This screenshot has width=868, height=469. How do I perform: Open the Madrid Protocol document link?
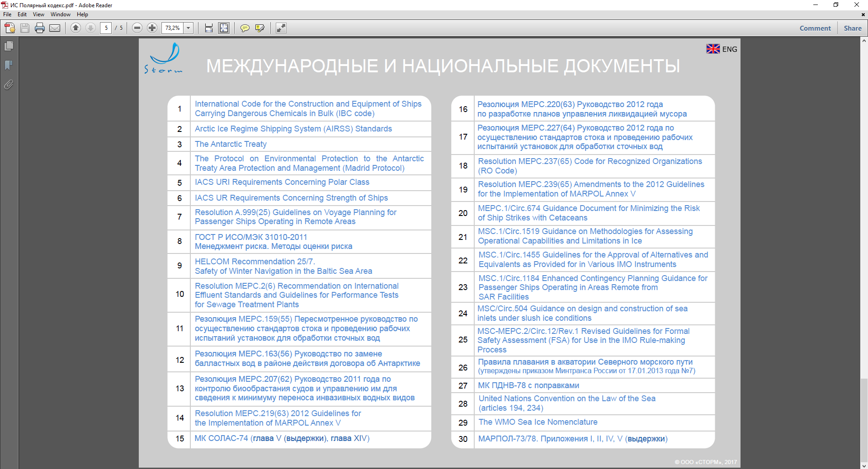(309, 163)
